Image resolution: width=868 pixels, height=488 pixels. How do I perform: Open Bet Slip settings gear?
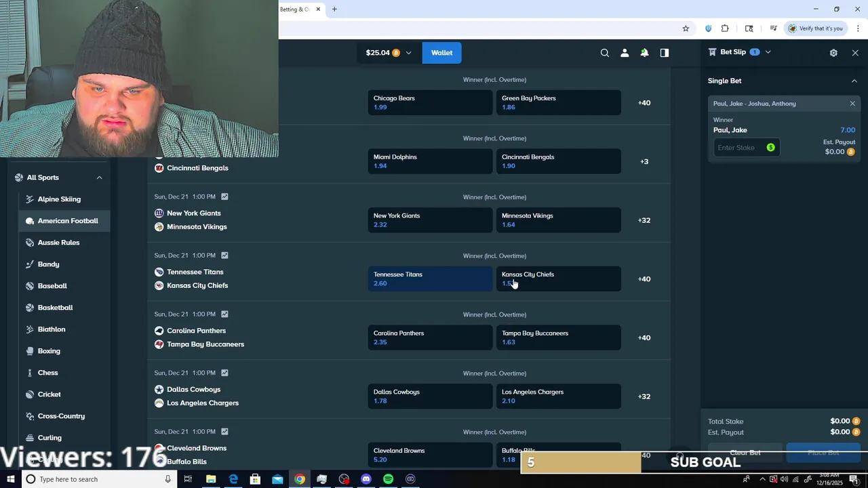pos(833,53)
